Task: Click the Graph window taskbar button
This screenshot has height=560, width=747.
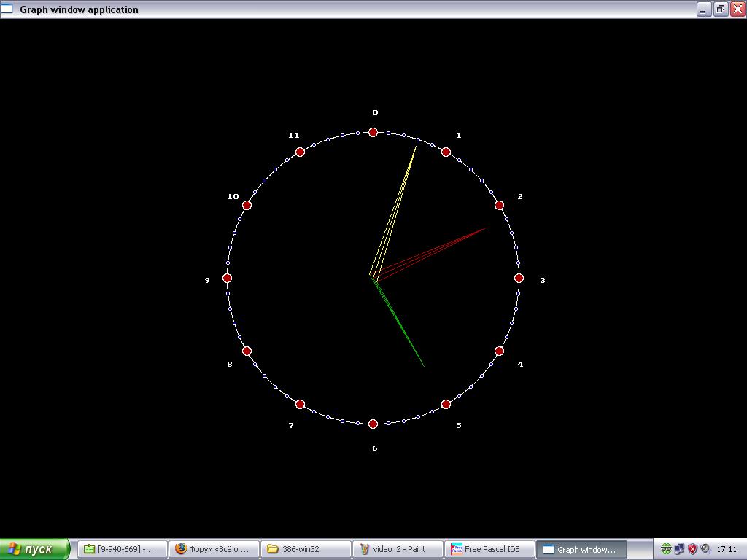Action: pyautogui.click(x=581, y=549)
